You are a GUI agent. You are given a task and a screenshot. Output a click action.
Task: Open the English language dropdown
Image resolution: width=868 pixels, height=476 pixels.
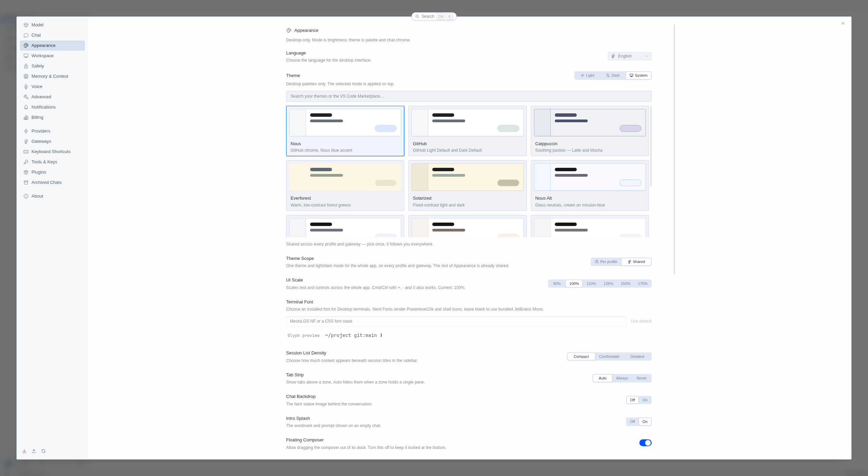pos(630,56)
